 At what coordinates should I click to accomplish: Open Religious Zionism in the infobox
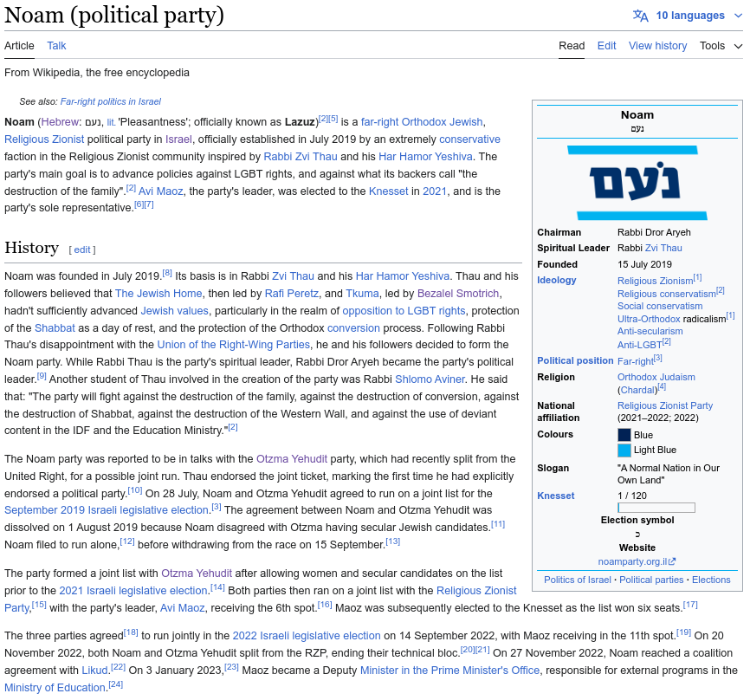pos(655,281)
